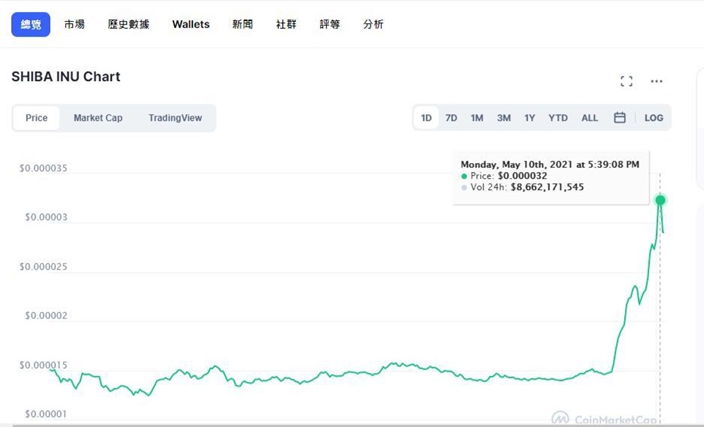This screenshot has height=427, width=704.
Task: Select the 1Y time range
Action: (530, 118)
